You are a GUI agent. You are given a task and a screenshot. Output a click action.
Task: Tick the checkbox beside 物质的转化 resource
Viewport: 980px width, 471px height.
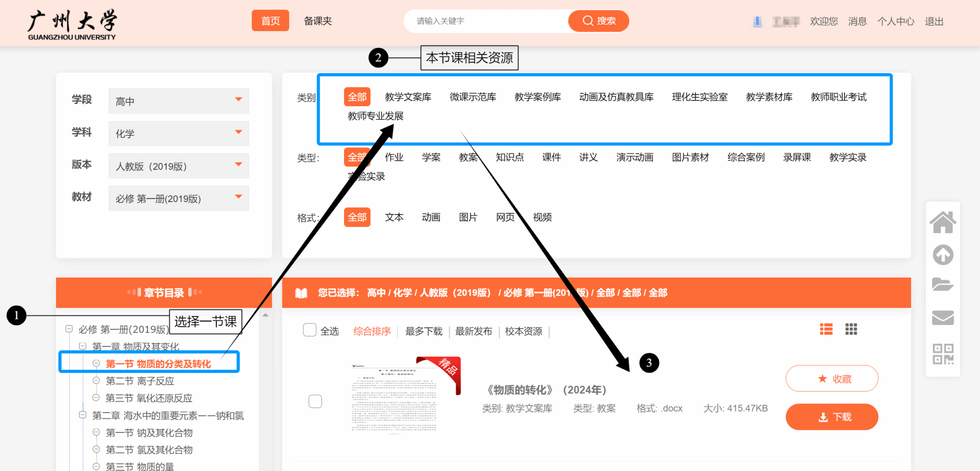tap(315, 401)
